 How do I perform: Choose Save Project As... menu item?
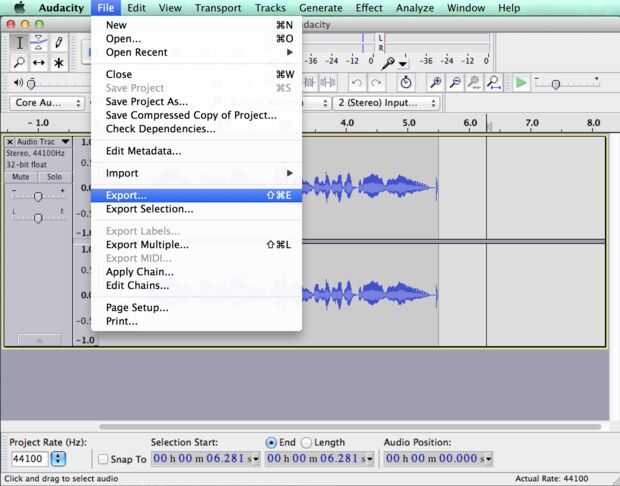coord(196,102)
